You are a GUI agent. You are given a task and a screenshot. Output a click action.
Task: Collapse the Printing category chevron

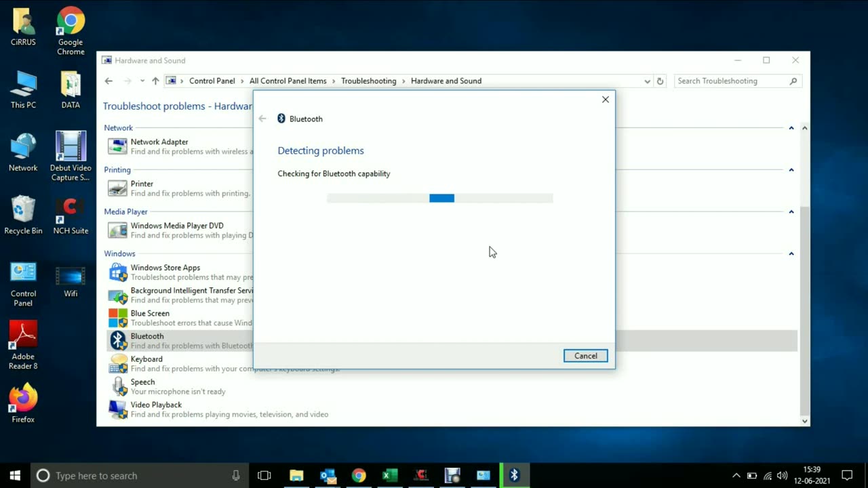(x=791, y=169)
